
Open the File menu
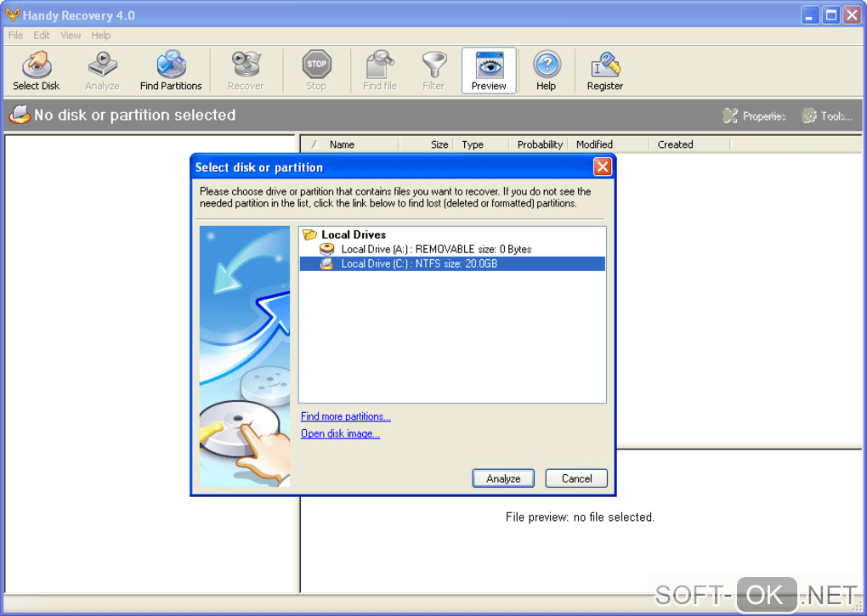15,36
